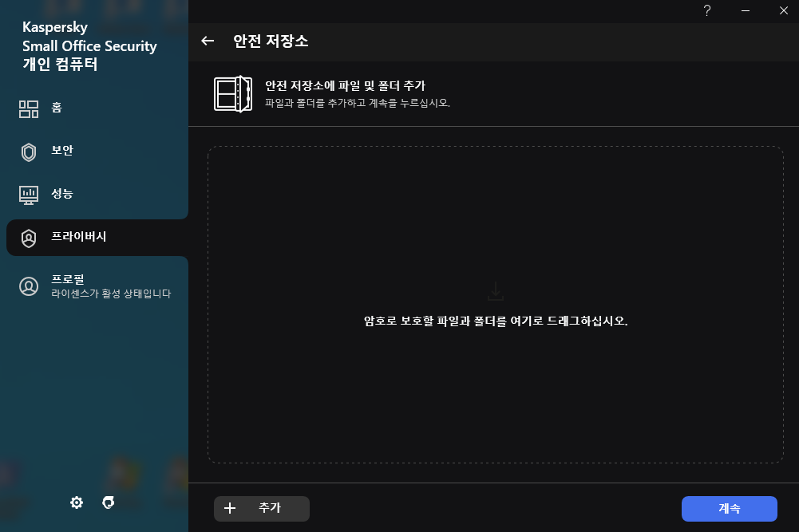This screenshot has height=532, width=799.
Task: Click the 프로필 user avatar icon
Action: pyautogui.click(x=29, y=286)
